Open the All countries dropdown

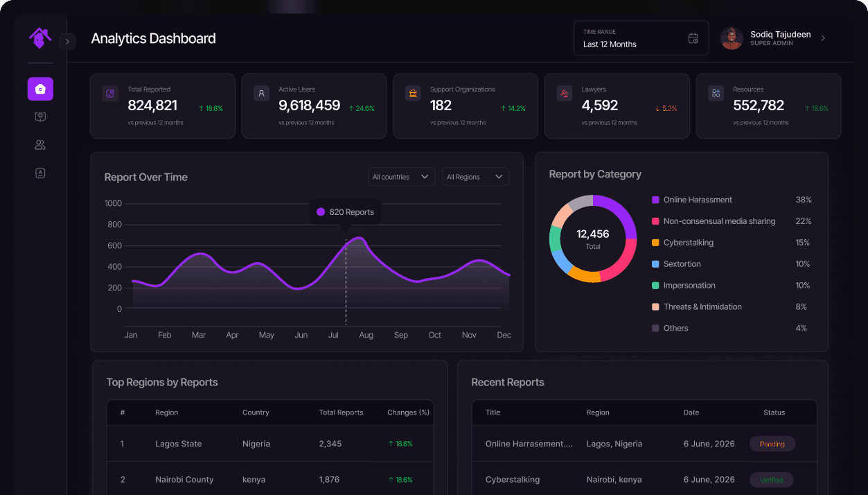click(401, 177)
